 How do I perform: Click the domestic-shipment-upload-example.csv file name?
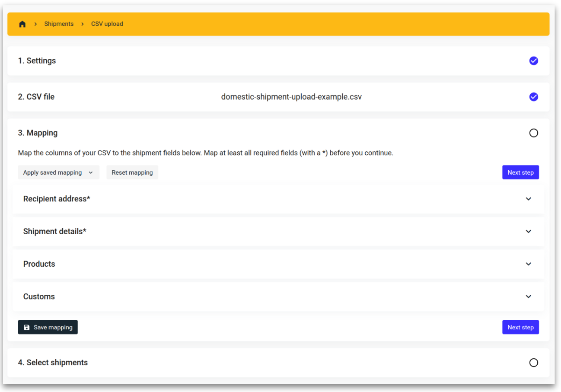[x=291, y=97]
